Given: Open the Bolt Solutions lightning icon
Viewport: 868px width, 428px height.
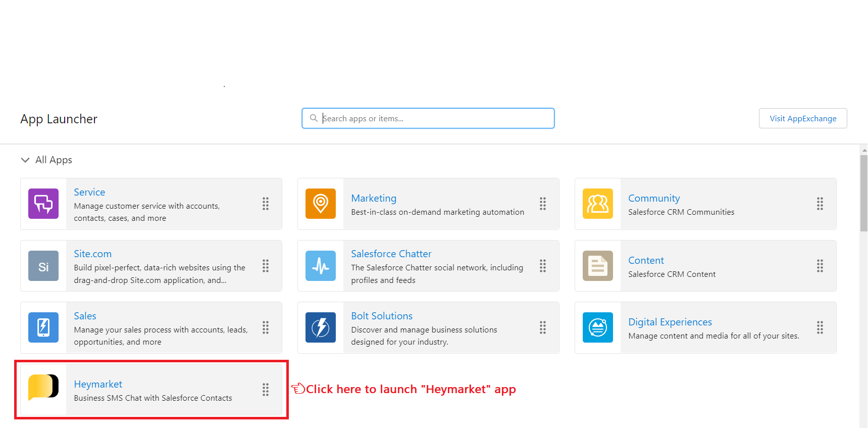Looking at the screenshot, I should pos(321,327).
